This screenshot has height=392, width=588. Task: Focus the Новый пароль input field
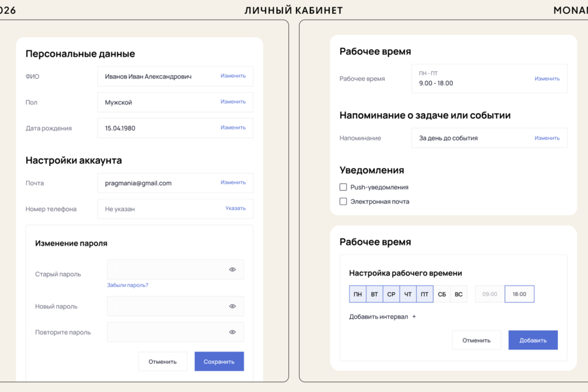[x=175, y=306]
